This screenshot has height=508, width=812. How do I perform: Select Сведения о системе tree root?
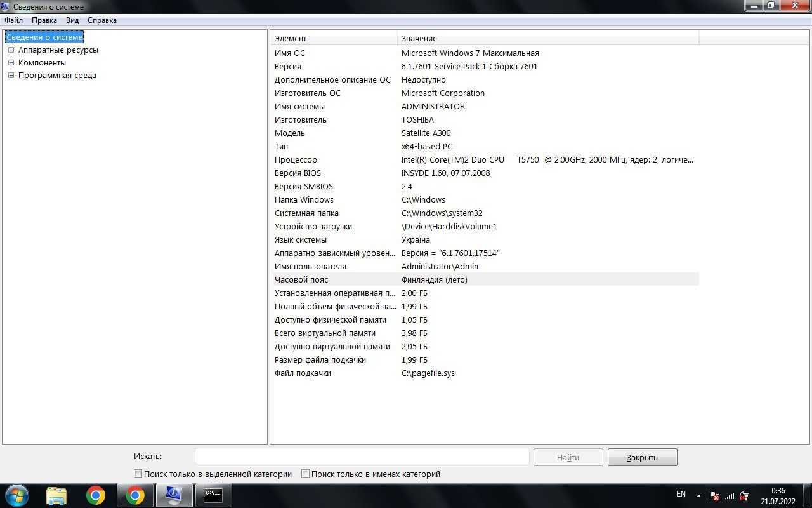pos(44,37)
